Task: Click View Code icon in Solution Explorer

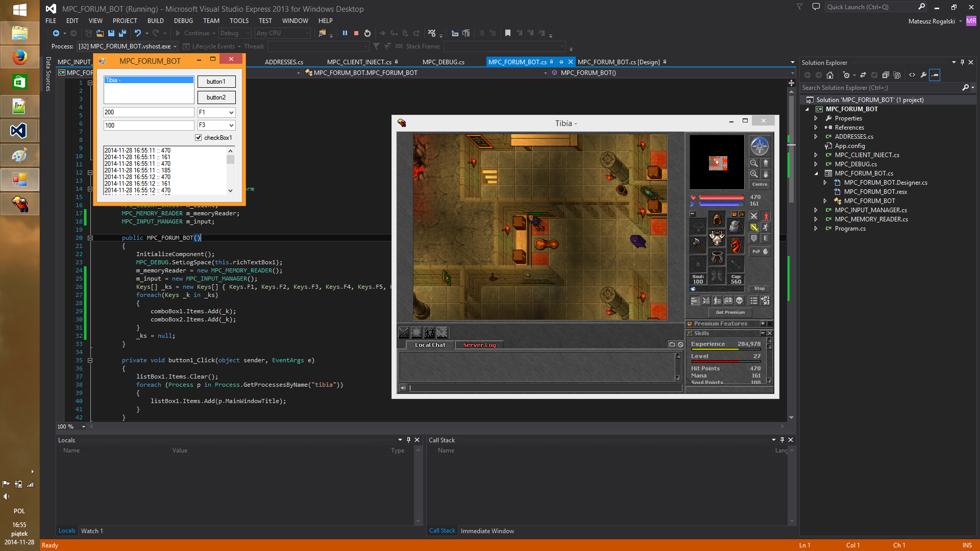Action: pos(912,75)
